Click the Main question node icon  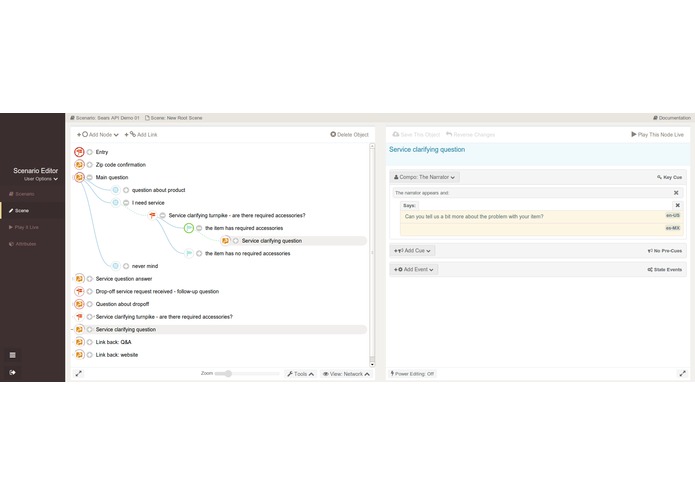pos(79,177)
